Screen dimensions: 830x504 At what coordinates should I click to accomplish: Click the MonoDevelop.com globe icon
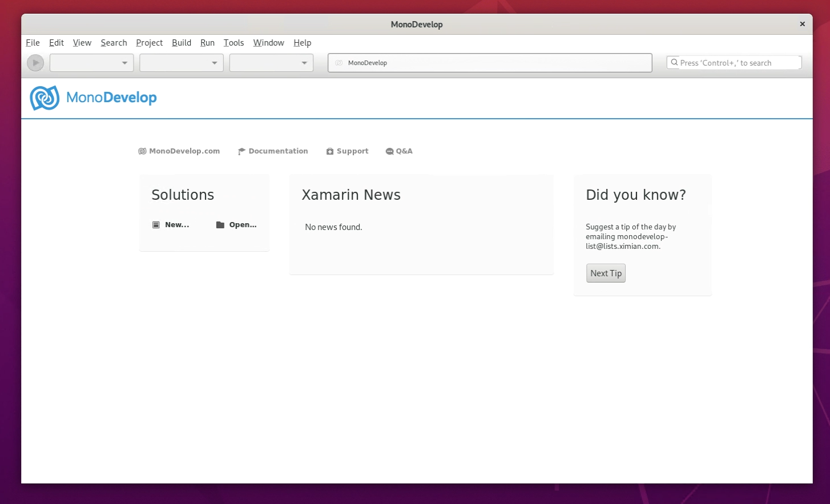(142, 151)
